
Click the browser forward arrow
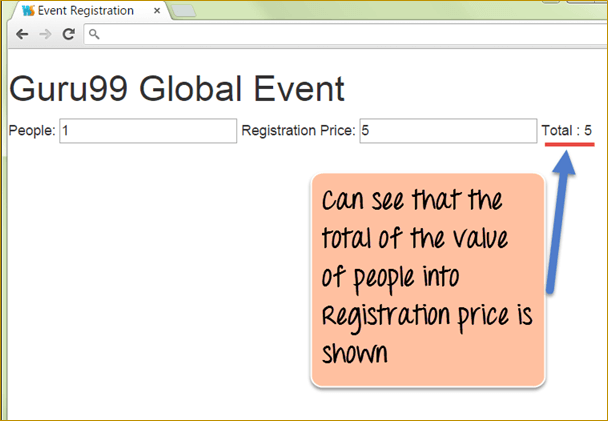45,34
